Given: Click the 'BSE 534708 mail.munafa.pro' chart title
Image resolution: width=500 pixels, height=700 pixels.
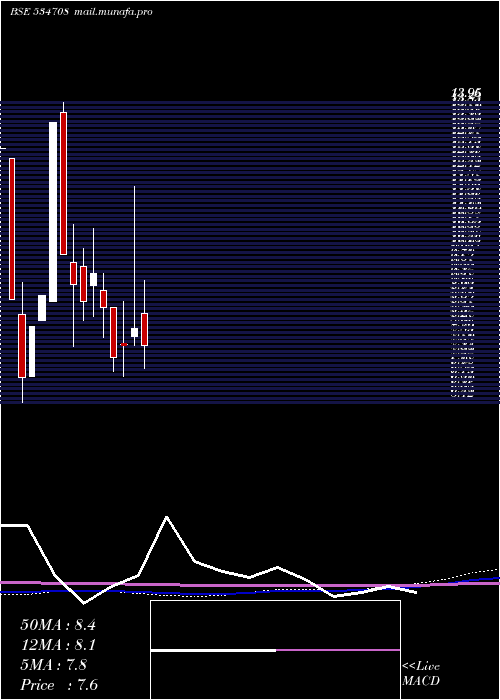Looking at the screenshot, I should click(81, 12).
